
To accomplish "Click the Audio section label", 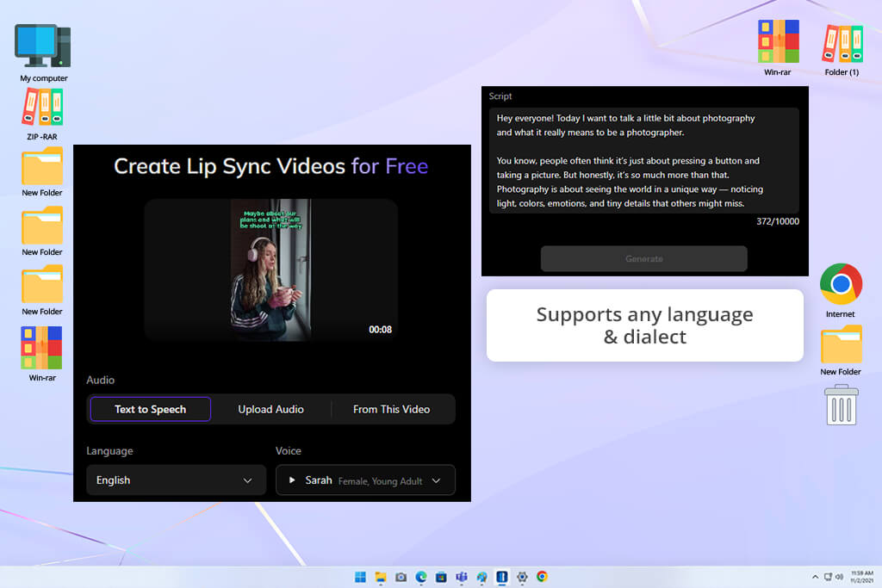I will pos(100,380).
